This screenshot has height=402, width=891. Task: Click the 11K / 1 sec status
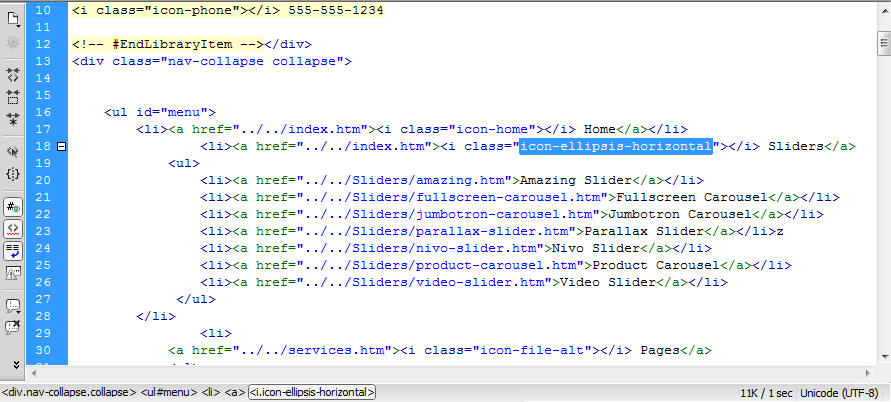[x=767, y=393]
